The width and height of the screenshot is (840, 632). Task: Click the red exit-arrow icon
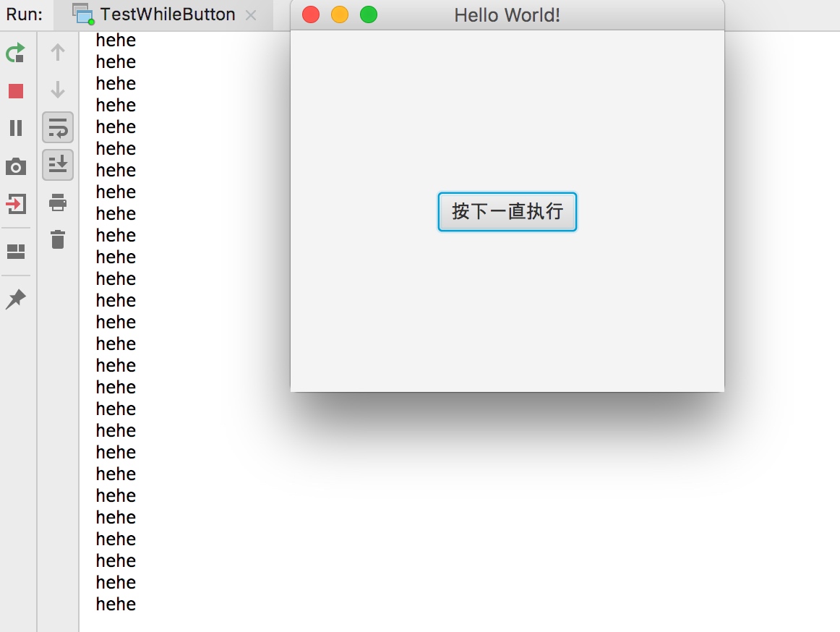[x=15, y=204]
